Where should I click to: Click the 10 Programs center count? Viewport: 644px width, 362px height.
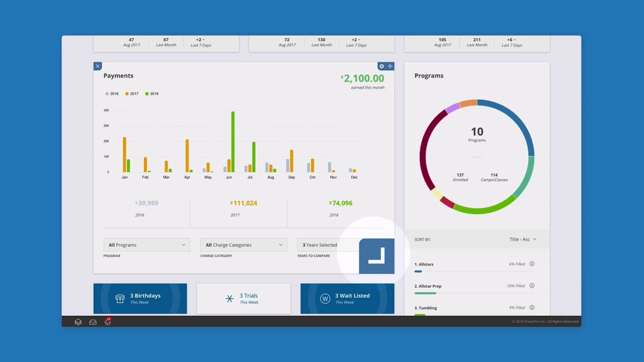477,135
